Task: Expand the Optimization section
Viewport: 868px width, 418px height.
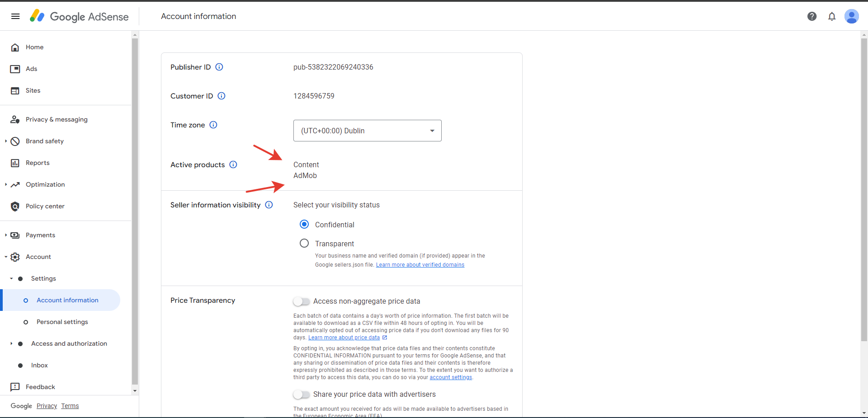Action: tap(6, 184)
